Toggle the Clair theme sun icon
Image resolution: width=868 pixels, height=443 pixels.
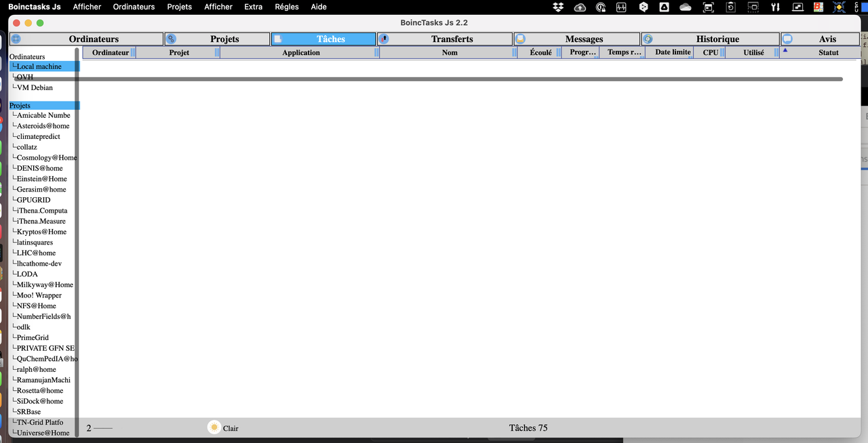click(214, 427)
